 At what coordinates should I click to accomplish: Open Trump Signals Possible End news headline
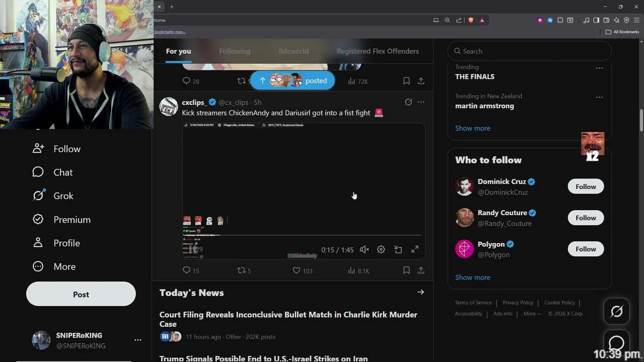click(264, 358)
